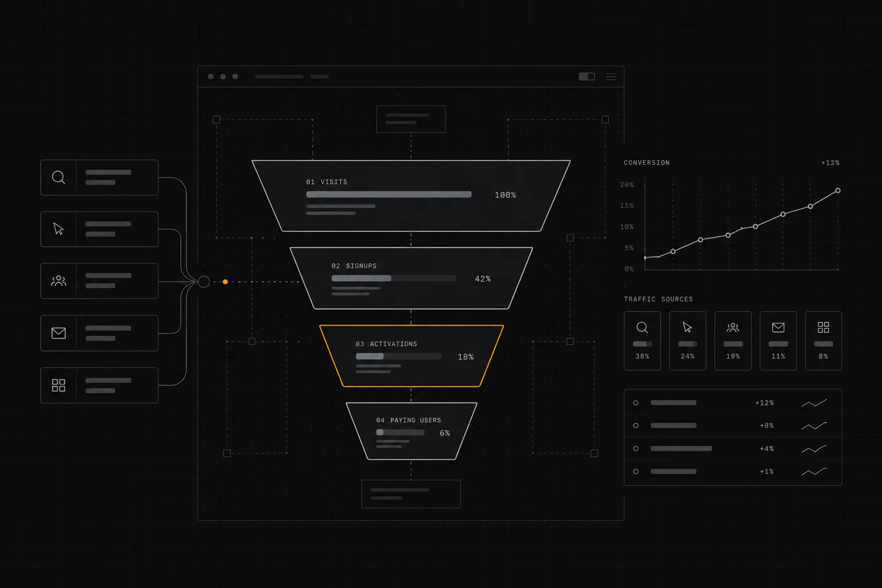Click the "+12%" value beside the Conversion heading

pos(830,163)
